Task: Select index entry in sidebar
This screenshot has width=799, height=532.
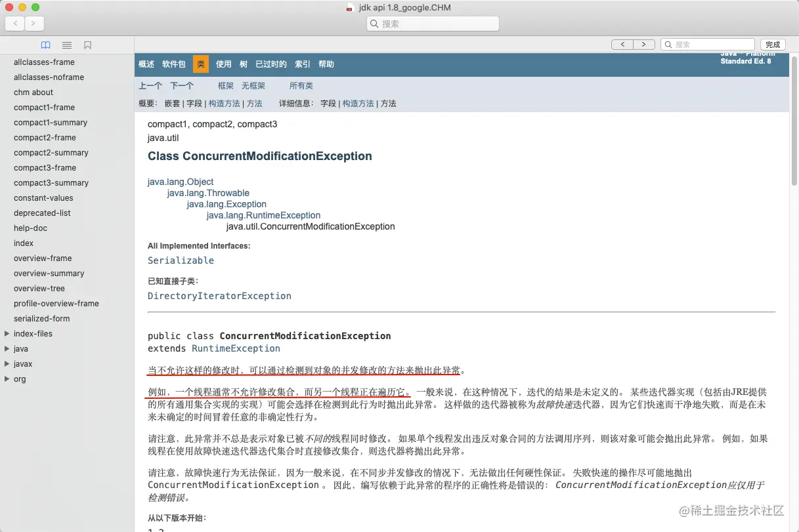Action: (x=24, y=243)
